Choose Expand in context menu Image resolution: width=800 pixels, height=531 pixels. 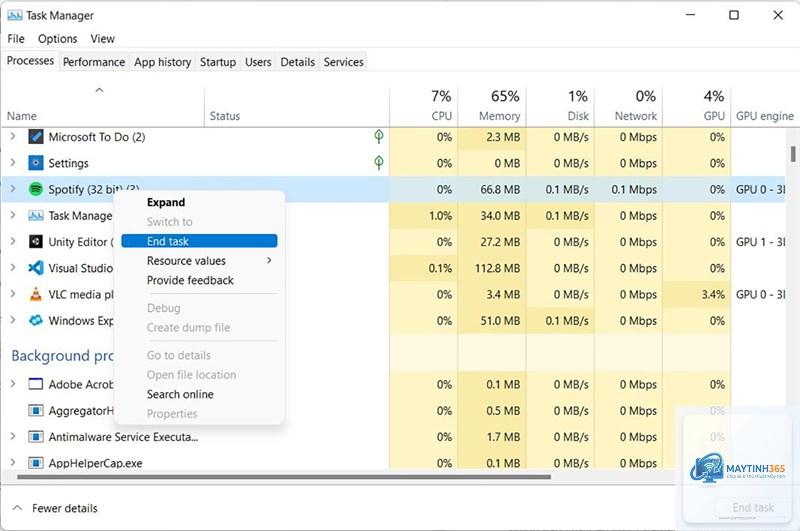199,203
